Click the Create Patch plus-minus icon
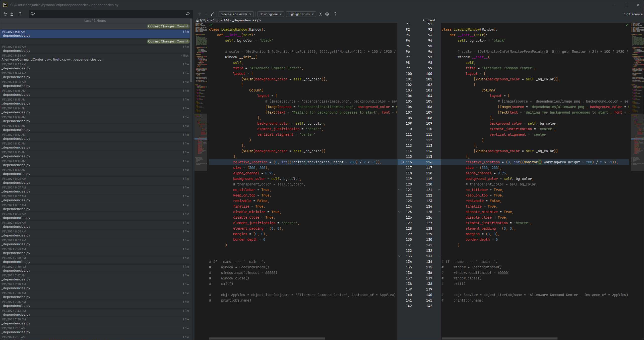The width and height of the screenshot is (644, 340). (x=12, y=14)
